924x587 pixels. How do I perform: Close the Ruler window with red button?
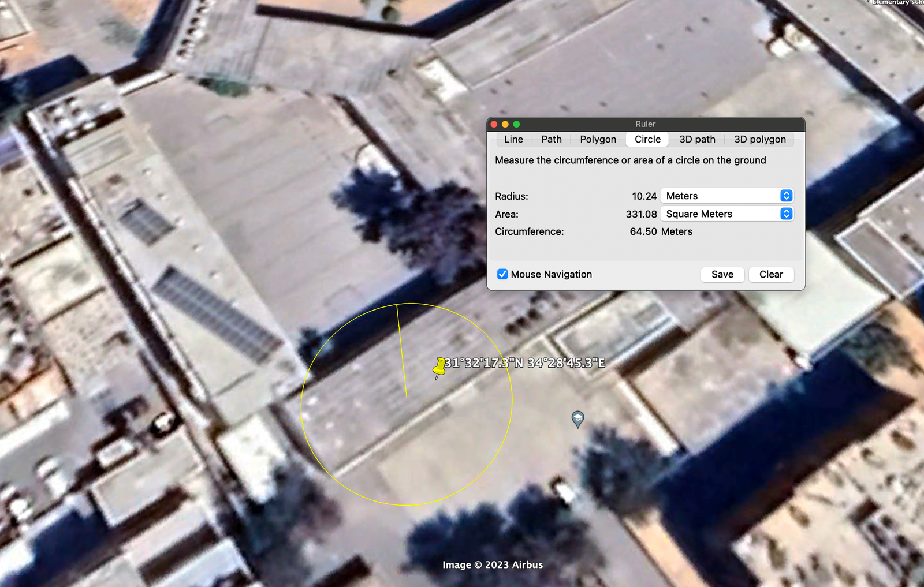point(494,124)
